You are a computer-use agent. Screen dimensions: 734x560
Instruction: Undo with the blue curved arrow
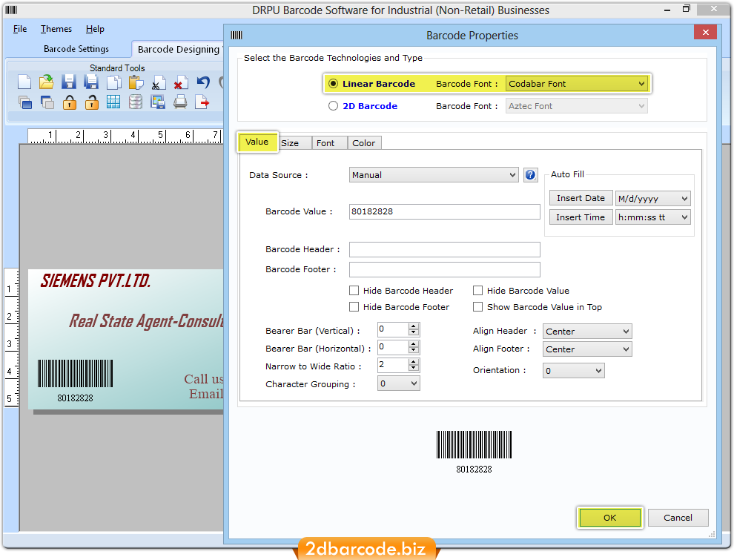[203, 82]
